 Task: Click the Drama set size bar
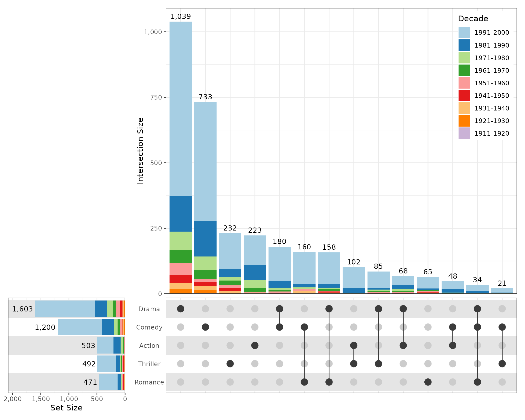(x=79, y=309)
